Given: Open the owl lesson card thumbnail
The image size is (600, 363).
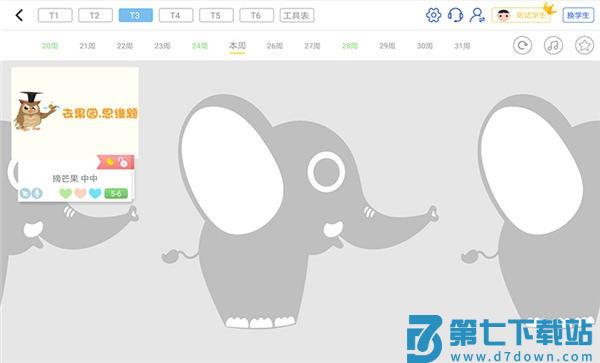Looking at the screenshot, I should (x=75, y=113).
